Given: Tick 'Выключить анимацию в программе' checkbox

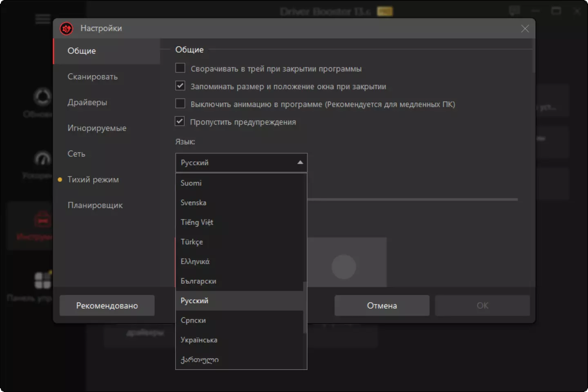Looking at the screenshot, I should tap(180, 103).
